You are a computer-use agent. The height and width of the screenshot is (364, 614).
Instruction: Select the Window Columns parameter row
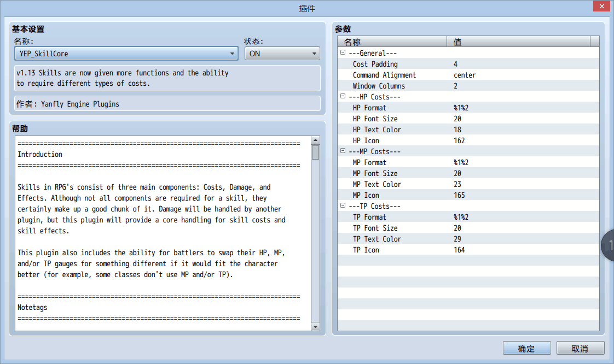coord(468,86)
